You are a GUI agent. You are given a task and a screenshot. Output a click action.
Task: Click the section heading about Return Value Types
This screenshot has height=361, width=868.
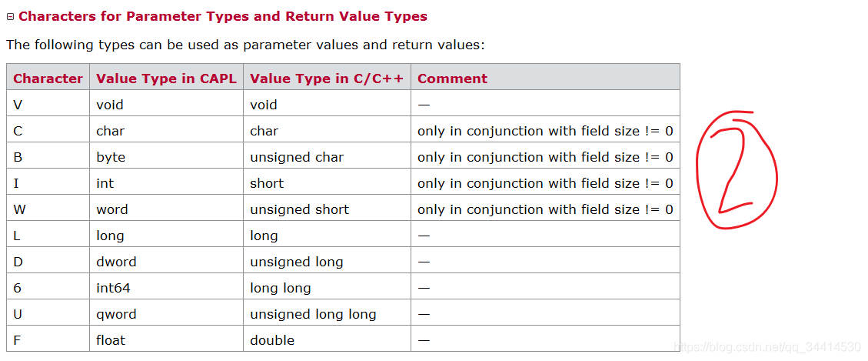pyautogui.click(x=222, y=17)
